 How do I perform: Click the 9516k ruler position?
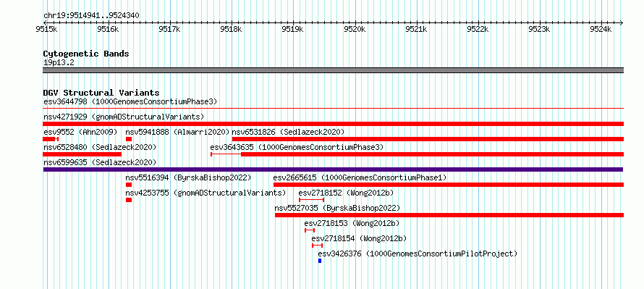(108, 29)
